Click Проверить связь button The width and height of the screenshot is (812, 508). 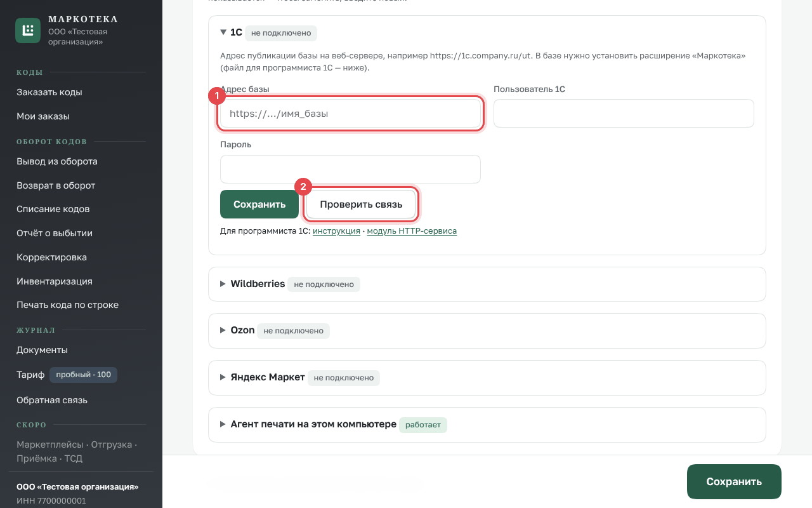(361, 204)
